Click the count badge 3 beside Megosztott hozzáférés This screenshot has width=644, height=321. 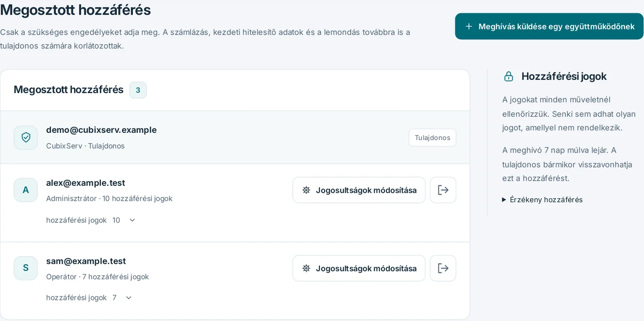[138, 90]
